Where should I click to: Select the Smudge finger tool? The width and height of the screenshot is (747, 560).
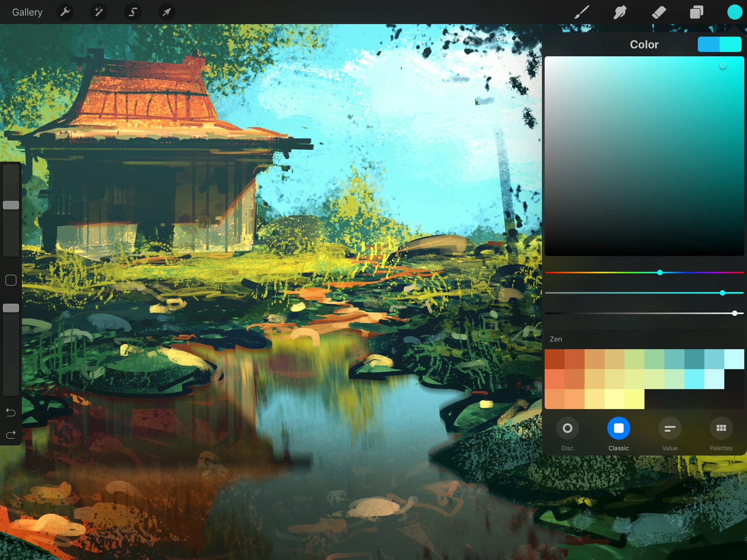[620, 13]
